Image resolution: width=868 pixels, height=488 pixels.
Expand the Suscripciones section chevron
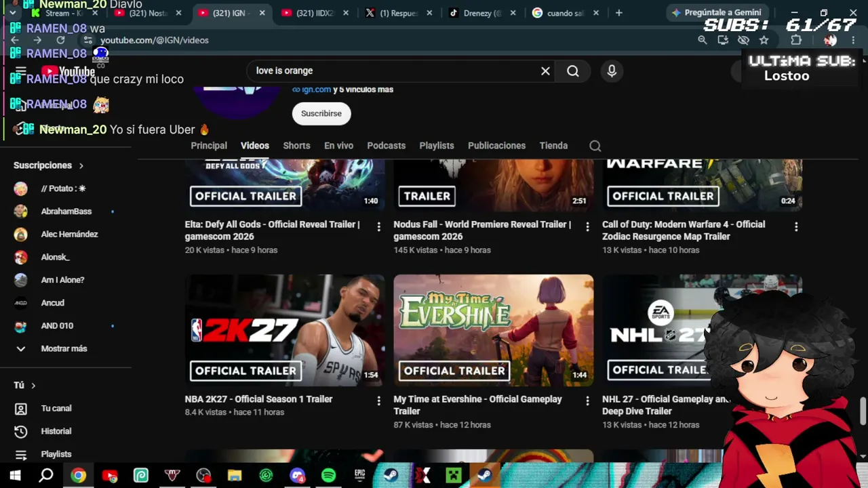(x=81, y=165)
